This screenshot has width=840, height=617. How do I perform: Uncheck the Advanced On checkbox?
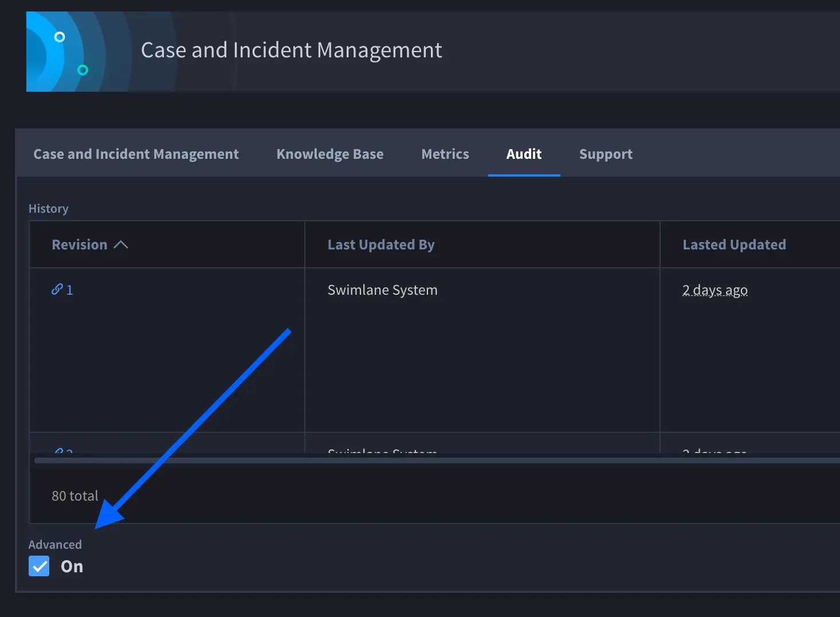coord(39,567)
